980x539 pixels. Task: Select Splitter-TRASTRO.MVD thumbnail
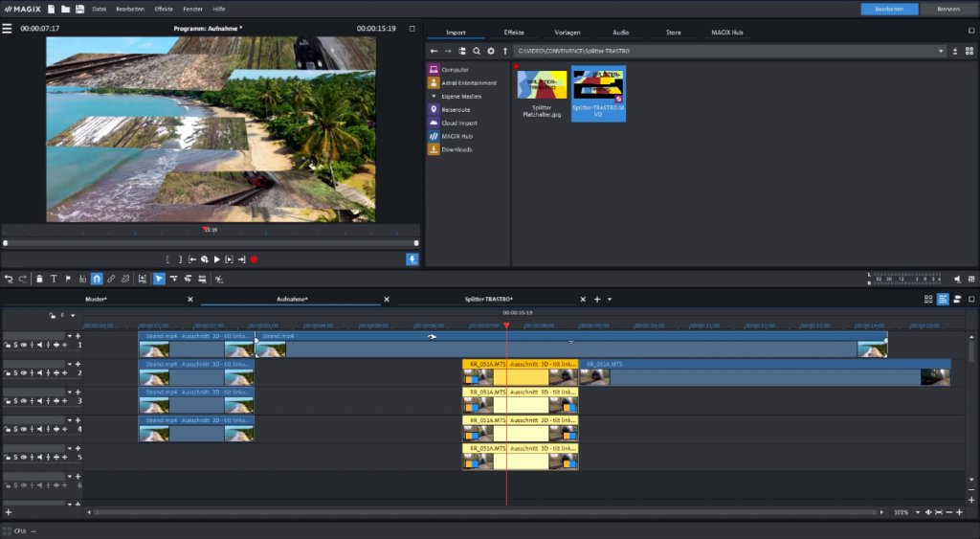pyautogui.click(x=598, y=94)
